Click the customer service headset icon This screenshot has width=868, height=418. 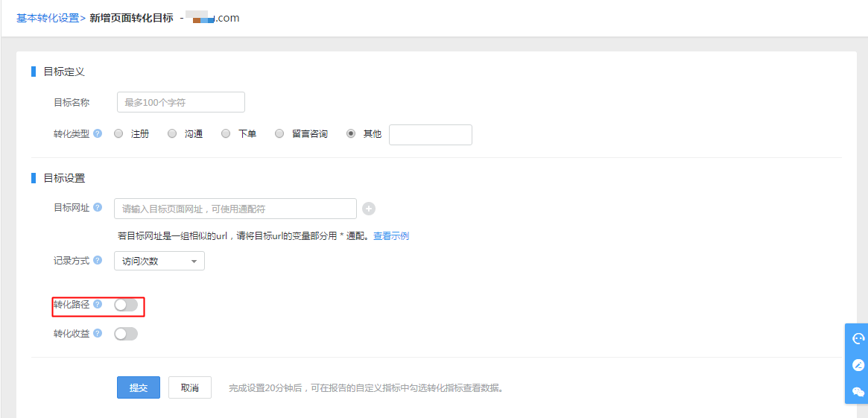pyautogui.click(x=858, y=339)
